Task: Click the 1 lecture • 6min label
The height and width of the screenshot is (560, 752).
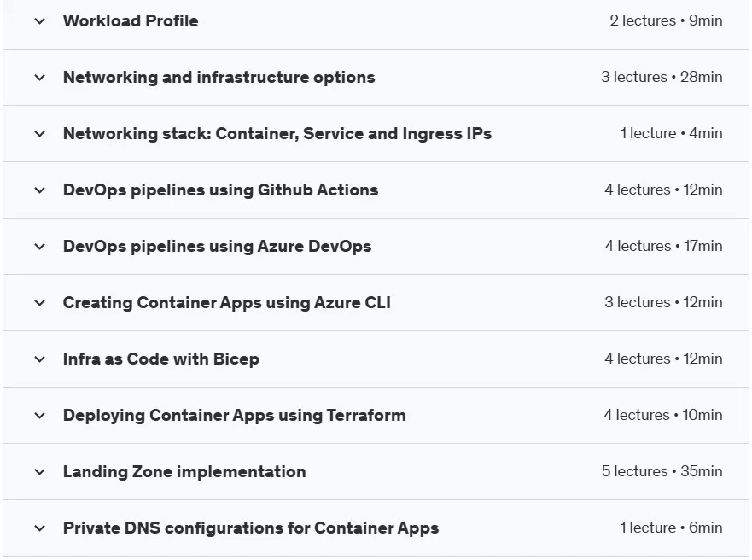Action: 671,528
